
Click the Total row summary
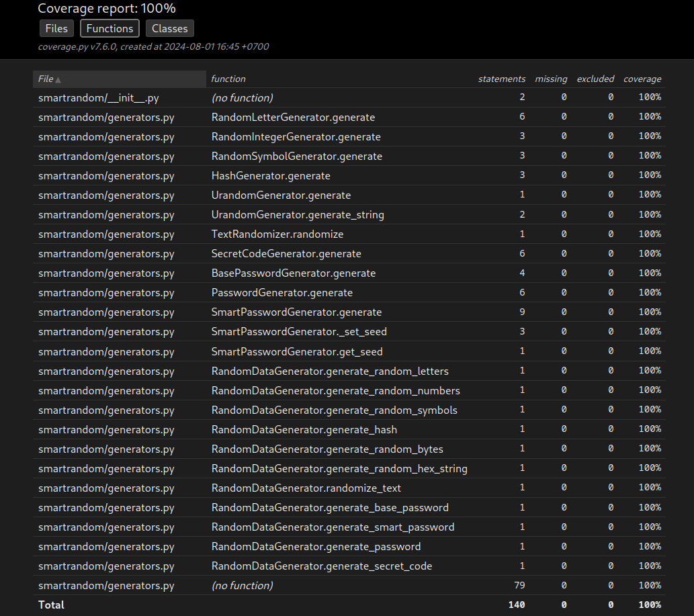[x=51, y=605]
